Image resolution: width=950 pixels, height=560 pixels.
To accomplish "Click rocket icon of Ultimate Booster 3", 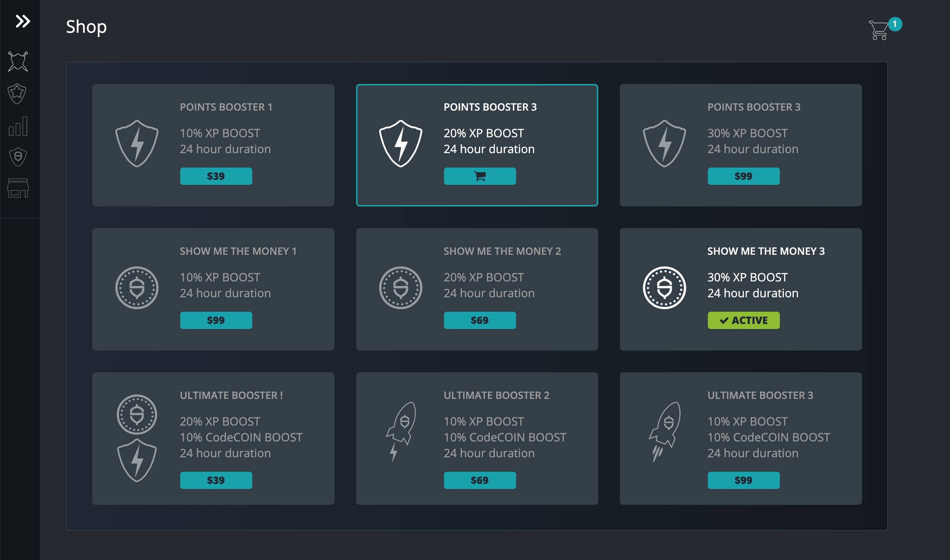I will tap(665, 431).
